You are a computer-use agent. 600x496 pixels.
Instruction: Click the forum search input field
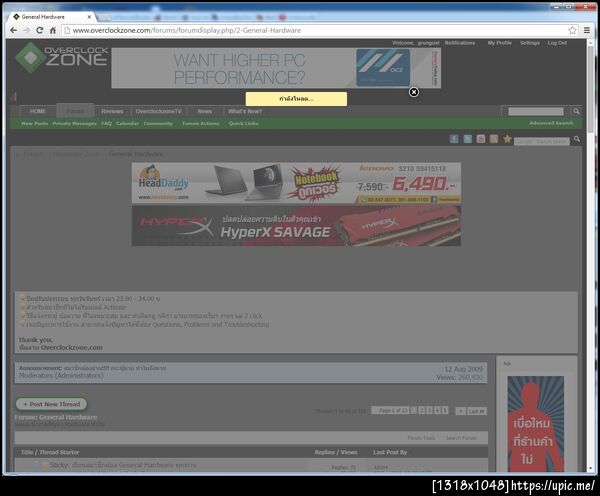tap(536, 111)
